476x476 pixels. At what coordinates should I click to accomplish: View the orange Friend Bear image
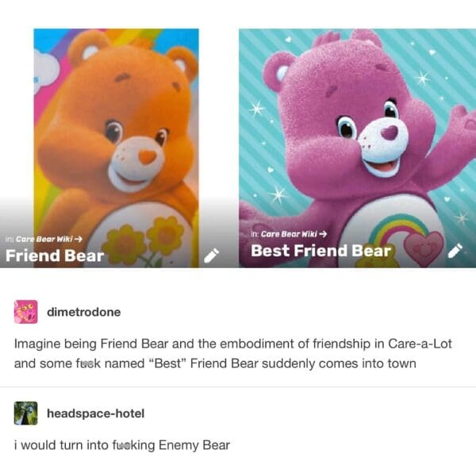click(117, 148)
